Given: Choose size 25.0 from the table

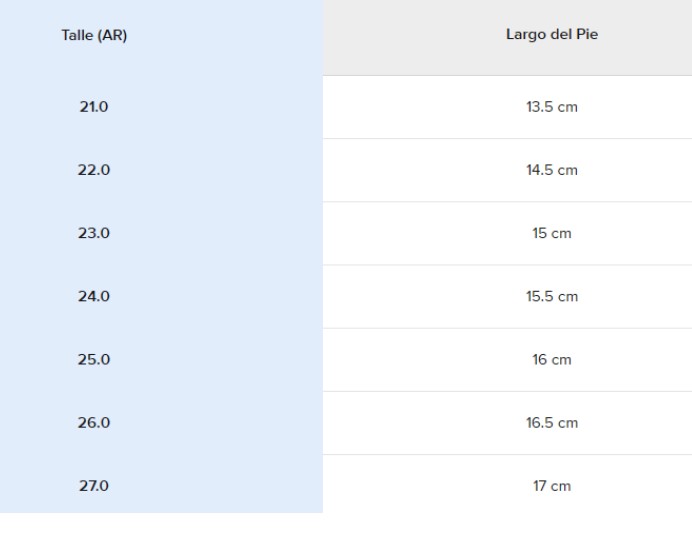Looking at the screenshot, I should point(94,359).
